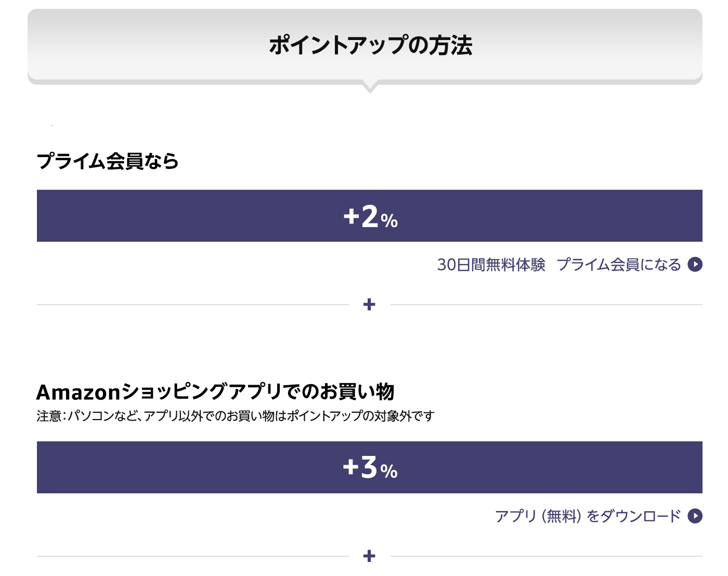Click the ポイントアップの方法 header title
Image resolution: width=728 pixels, height=576 pixels.
(370, 45)
